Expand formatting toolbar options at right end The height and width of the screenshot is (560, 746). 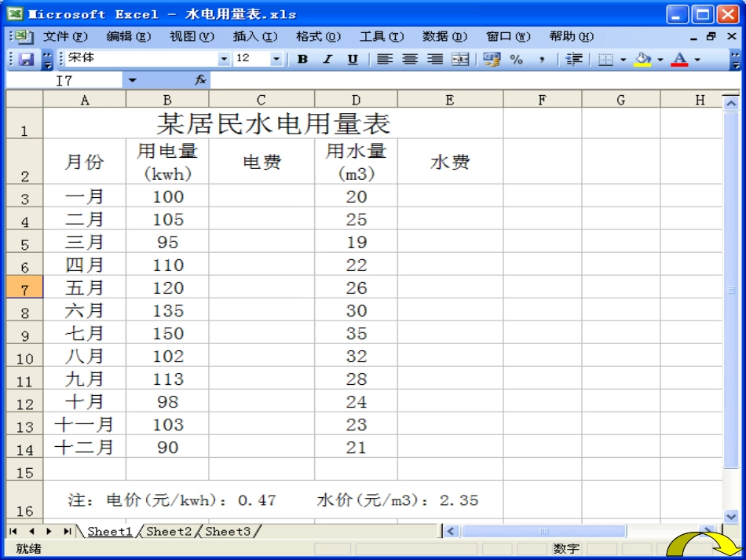[x=735, y=60]
